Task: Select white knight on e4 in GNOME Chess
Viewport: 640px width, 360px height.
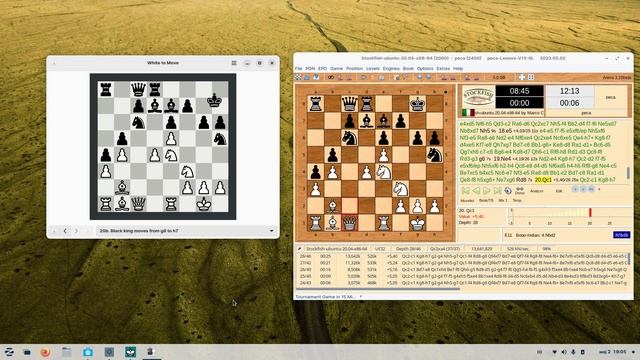Action: pyautogui.click(x=171, y=155)
